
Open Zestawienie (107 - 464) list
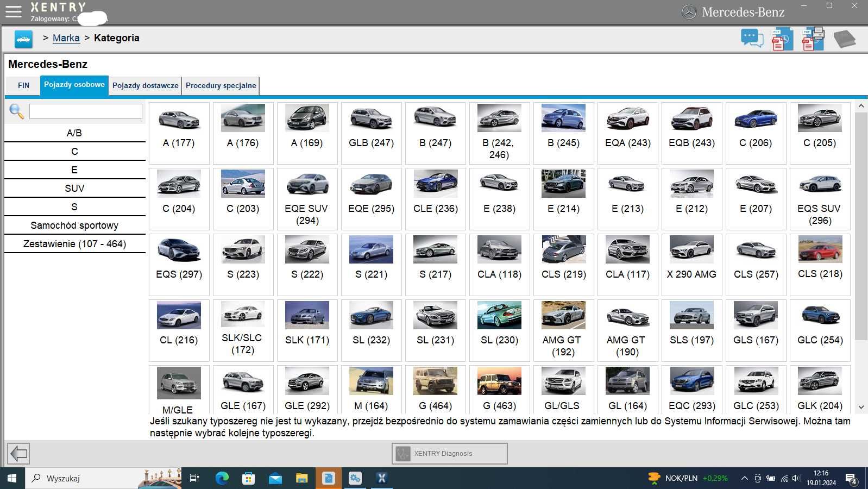click(74, 244)
